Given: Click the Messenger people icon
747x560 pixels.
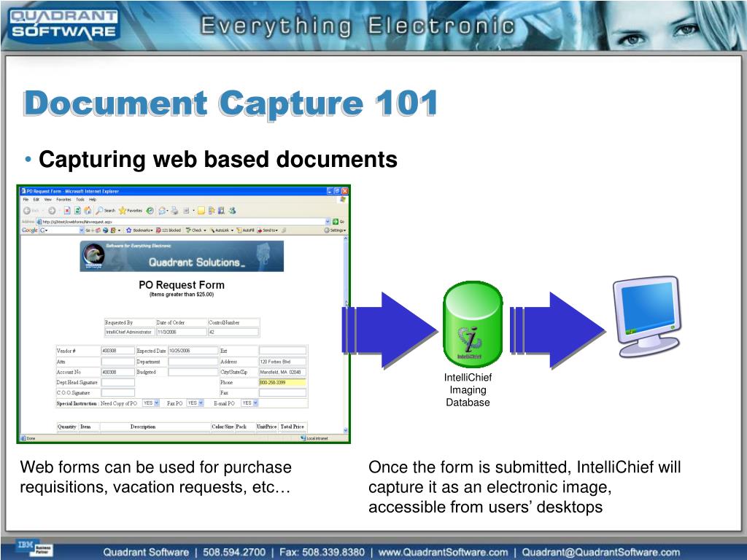Looking at the screenshot, I should pos(232,211).
